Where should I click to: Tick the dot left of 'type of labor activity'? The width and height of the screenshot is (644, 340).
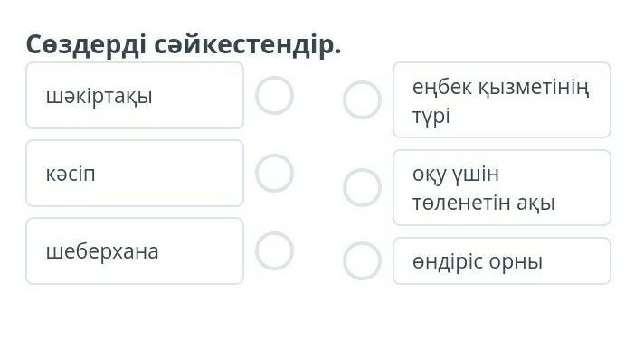point(362,99)
